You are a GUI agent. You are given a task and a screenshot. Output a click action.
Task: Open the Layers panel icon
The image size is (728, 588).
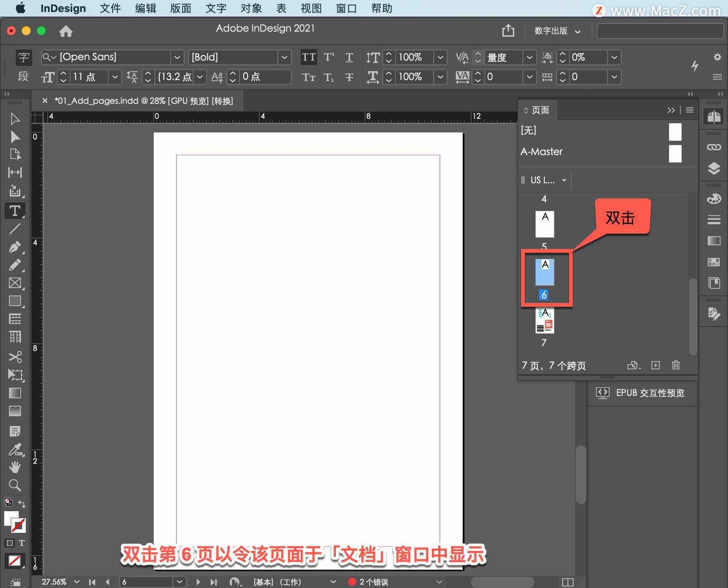coord(714,168)
